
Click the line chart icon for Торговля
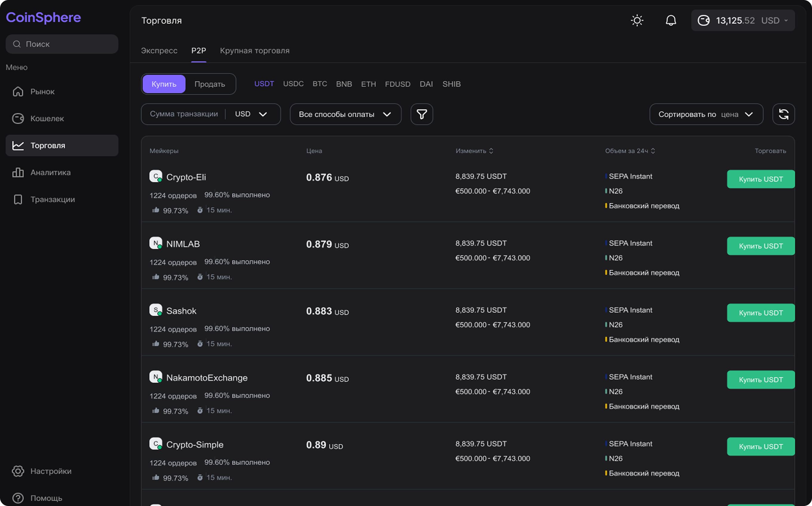18,145
